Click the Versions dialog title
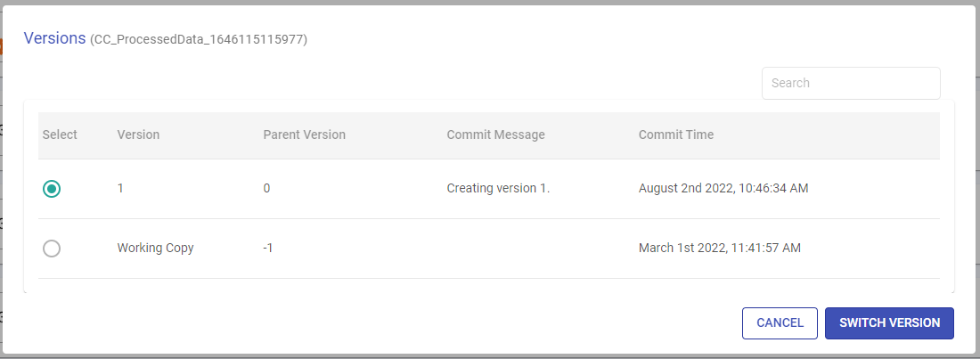Screen dimensions: 980x359 point(54,38)
